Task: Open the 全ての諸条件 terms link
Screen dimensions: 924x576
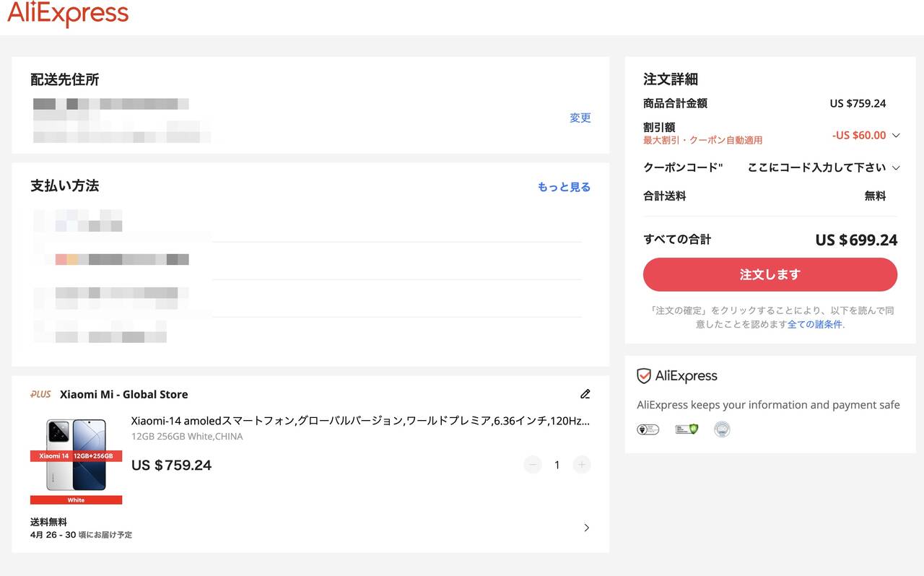Action: [814, 324]
